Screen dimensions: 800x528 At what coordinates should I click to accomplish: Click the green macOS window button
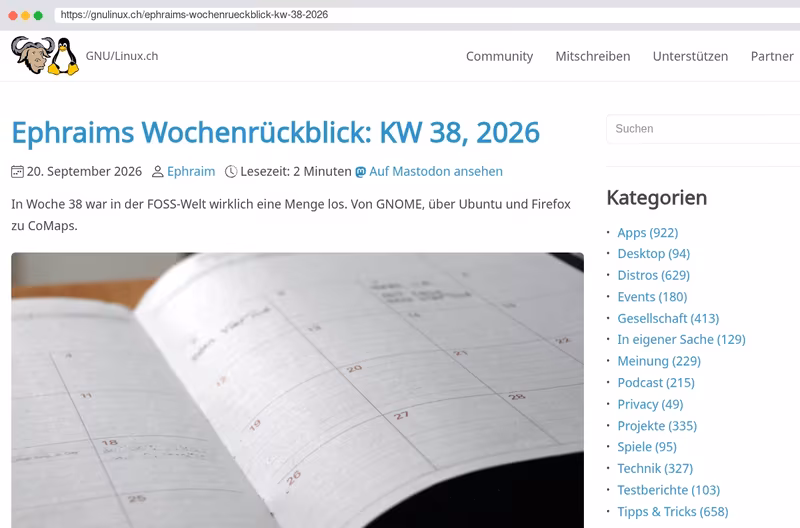pyautogui.click(x=38, y=15)
